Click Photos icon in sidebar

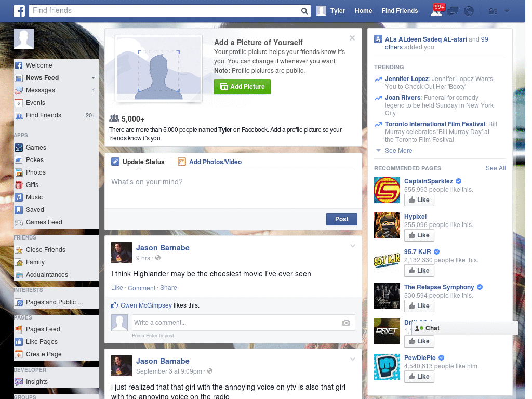click(19, 172)
